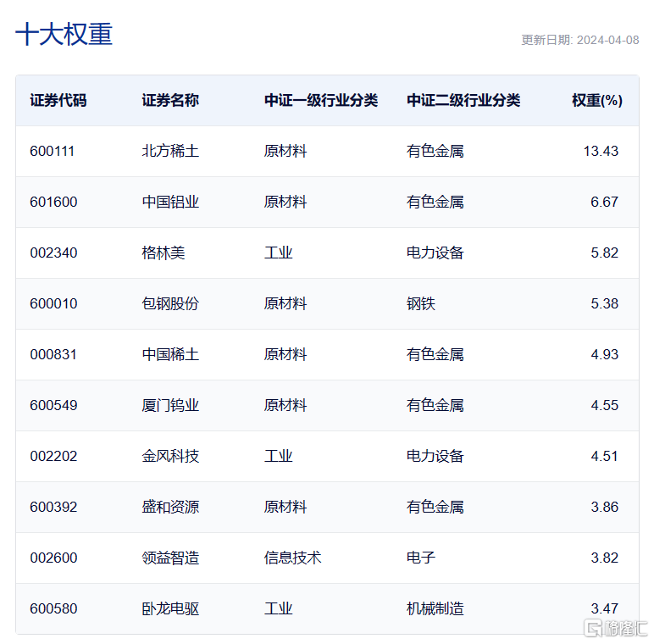Click 工业 in the 金风科技 row
654x644 pixels.
click(x=278, y=456)
